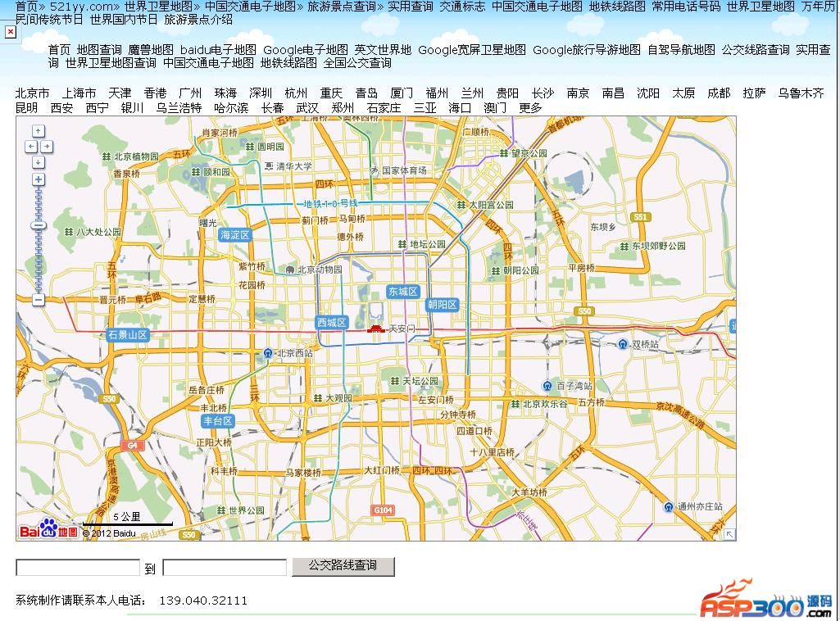Switch the map to 哈尔滨
Image resolution: width=840 pixels, height=621 pixels.
231,107
